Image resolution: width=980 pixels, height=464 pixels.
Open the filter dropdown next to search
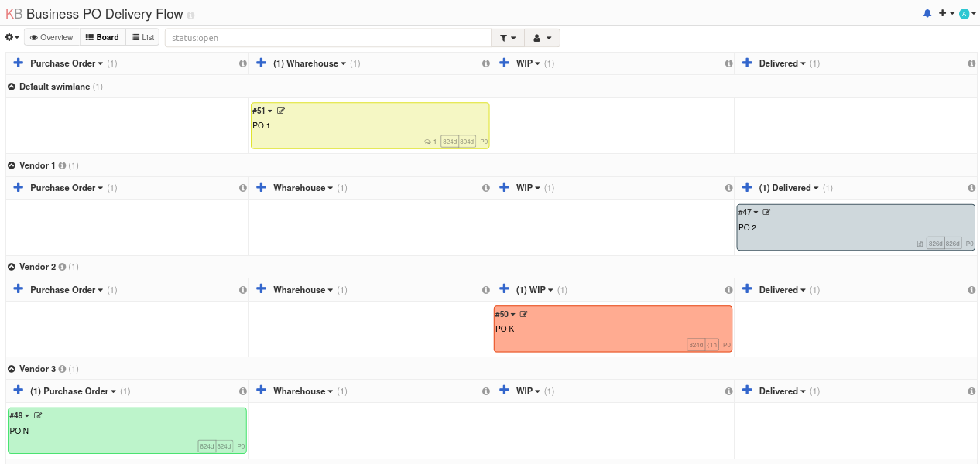point(508,38)
